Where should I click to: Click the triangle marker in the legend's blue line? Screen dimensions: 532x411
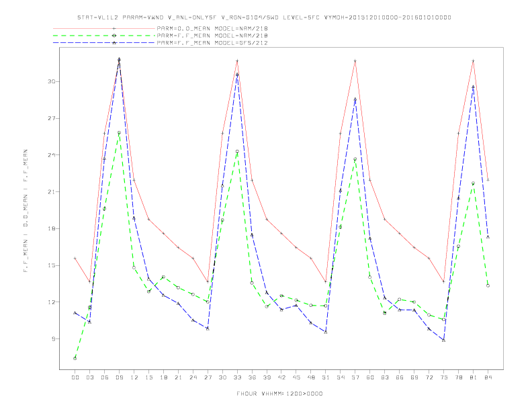tap(114, 43)
